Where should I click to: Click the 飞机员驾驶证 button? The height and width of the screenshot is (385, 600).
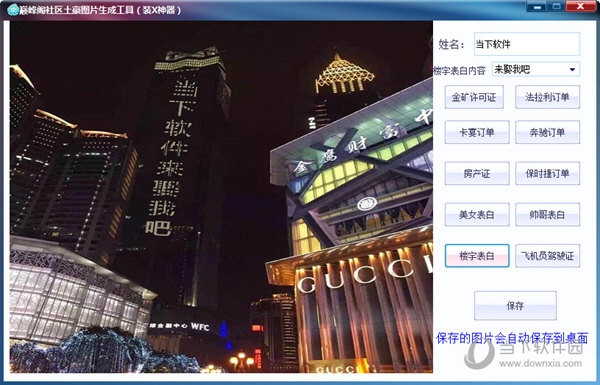click(x=547, y=256)
